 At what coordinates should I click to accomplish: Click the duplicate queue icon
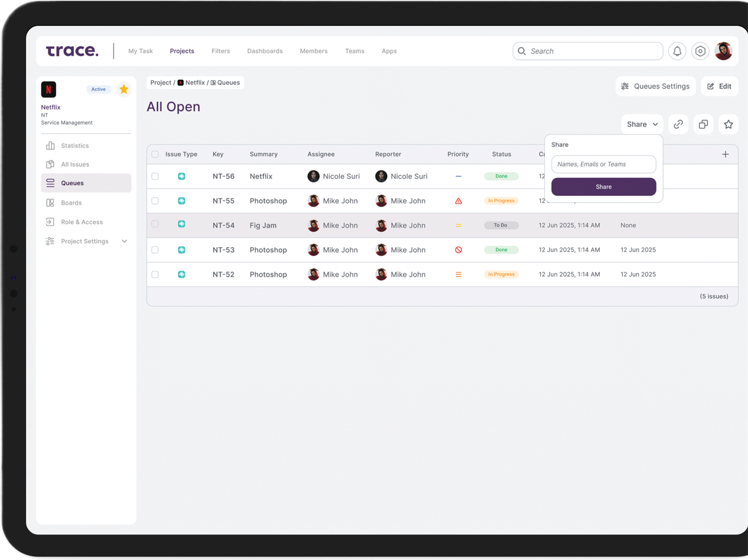(x=703, y=124)
